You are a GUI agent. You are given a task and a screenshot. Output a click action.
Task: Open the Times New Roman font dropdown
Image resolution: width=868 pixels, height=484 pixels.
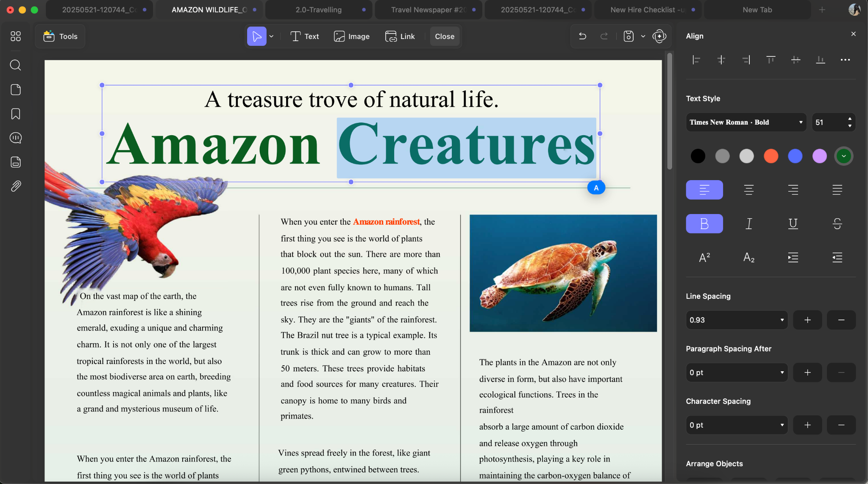click(746, 122)
